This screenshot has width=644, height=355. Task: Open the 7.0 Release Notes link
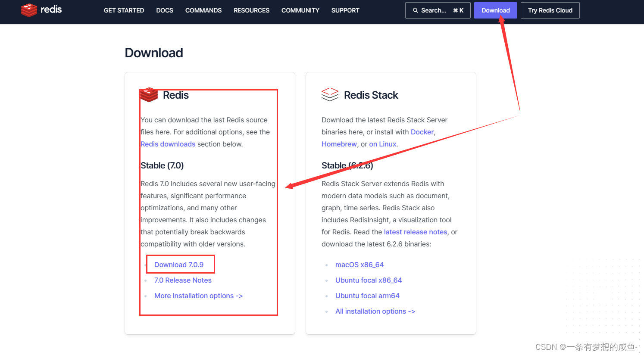tap(183, 280)
